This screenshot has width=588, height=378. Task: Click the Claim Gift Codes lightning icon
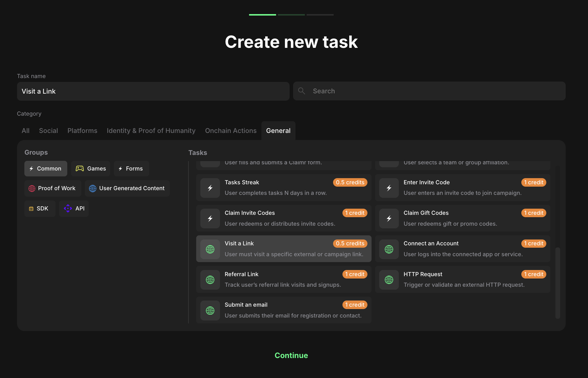(x=389, y=218)
